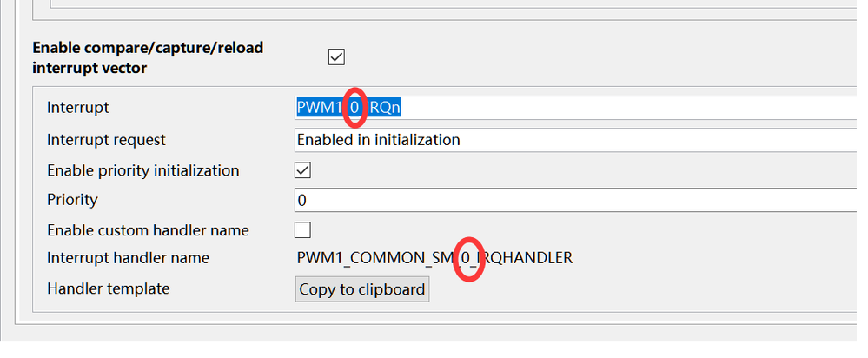Uncheck the Enable priority initialization checkbox
Screen dimensions: 868x358
(303, 170)
